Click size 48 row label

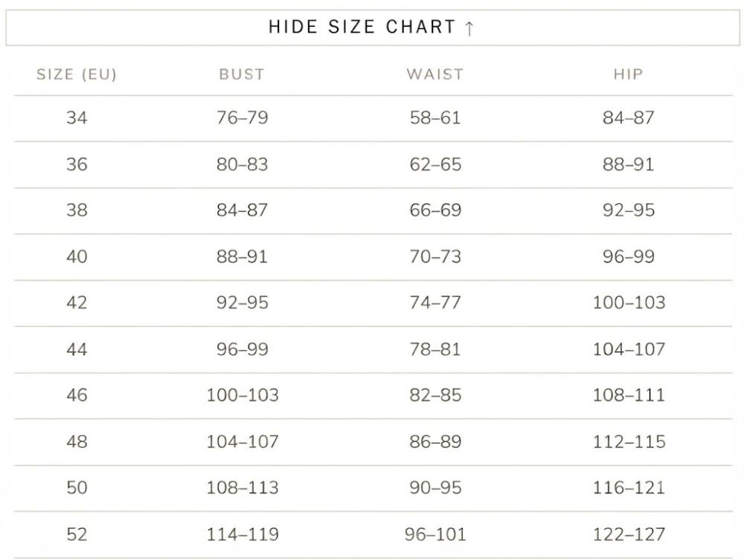[x=77, y=442]
